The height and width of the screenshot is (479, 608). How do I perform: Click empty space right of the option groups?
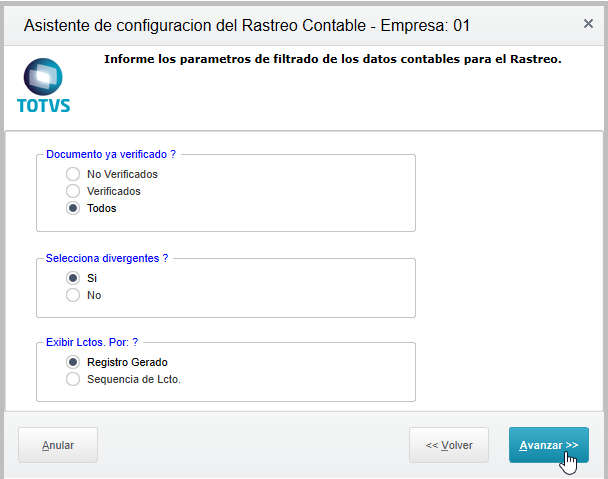[x=508, y=271]
